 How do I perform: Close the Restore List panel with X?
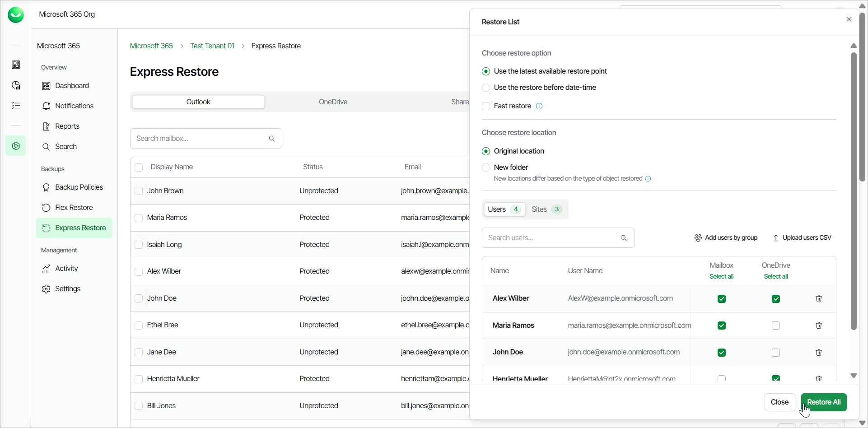click(849, 19)
